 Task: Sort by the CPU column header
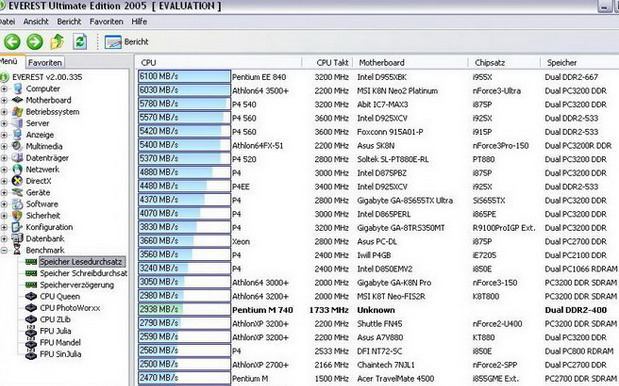219,63
